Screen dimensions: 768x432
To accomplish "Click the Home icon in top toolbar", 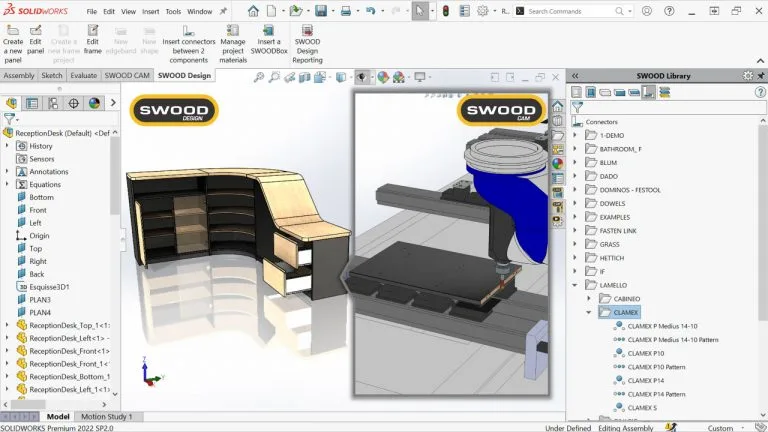I will tap(253, 11).
